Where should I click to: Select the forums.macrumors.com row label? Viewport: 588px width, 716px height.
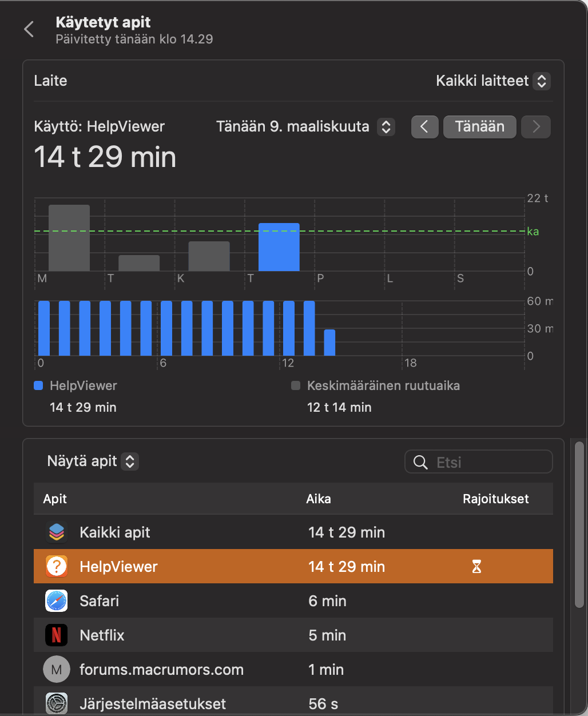pos(161,669)
